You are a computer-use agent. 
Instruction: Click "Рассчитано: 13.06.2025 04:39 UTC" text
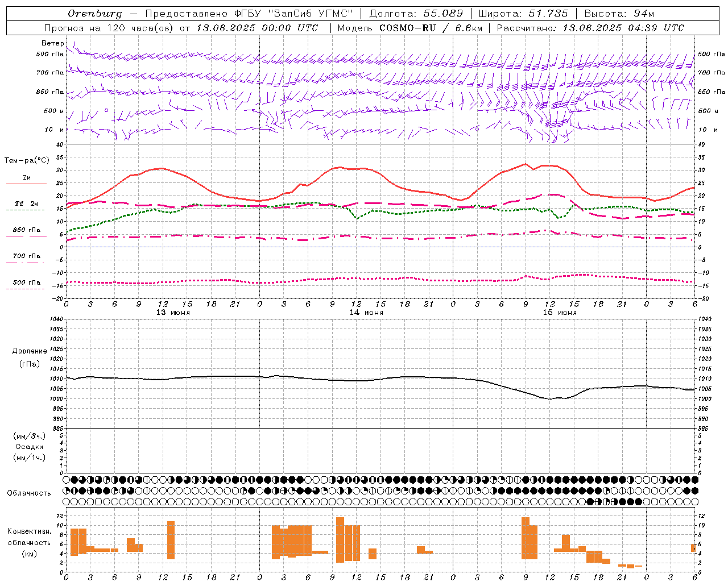click(x=590, y=28)
